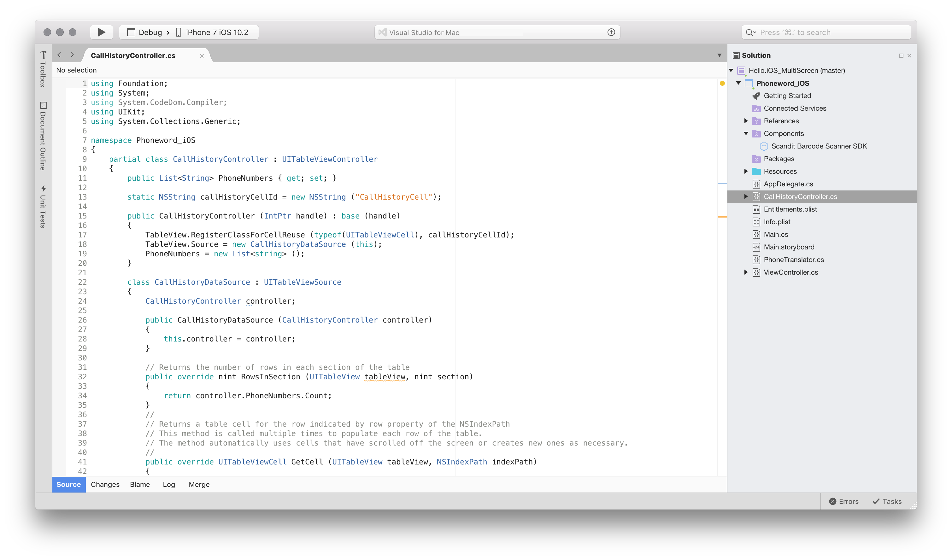Click the back navigation arrow
This screenshot has width=952, height=560.
point(59,55)
